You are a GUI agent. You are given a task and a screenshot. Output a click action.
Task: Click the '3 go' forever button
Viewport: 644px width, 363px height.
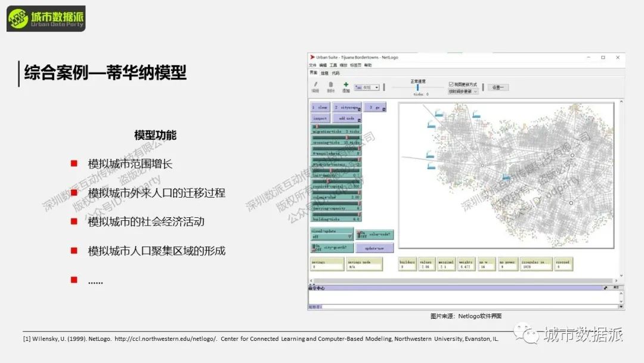tap(375, 107)
